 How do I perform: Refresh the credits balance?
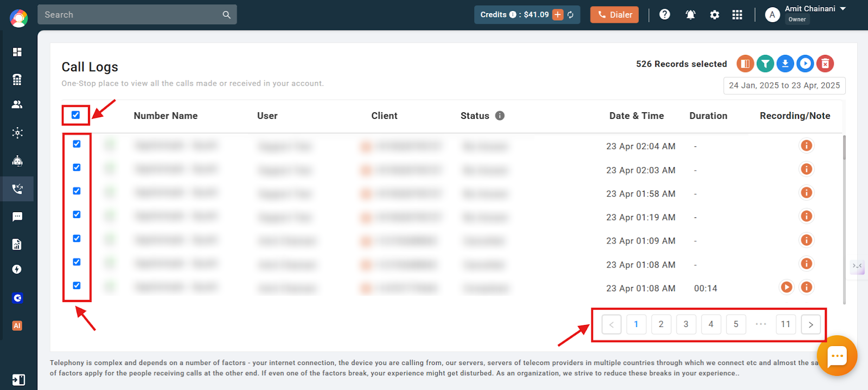tap(571, 15)
